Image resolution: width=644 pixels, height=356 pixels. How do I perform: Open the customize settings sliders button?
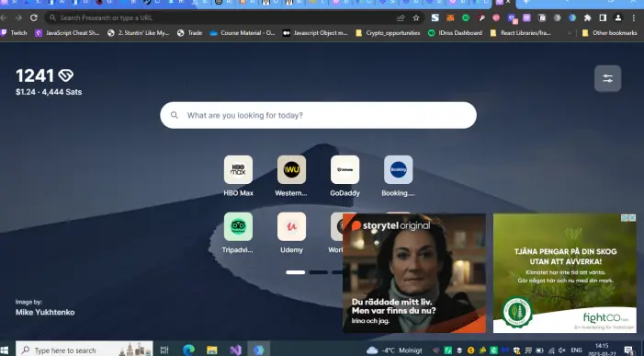(x=607, y=78)
